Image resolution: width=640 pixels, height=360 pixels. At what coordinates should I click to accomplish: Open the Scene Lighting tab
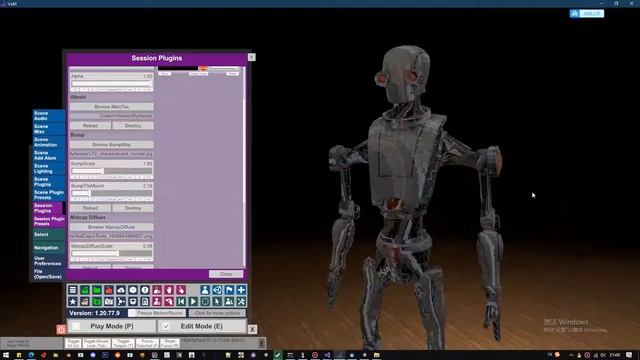(49, 169)
